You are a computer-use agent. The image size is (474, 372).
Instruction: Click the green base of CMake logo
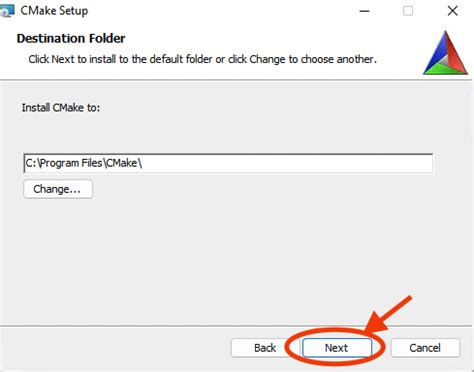(445, 69)
